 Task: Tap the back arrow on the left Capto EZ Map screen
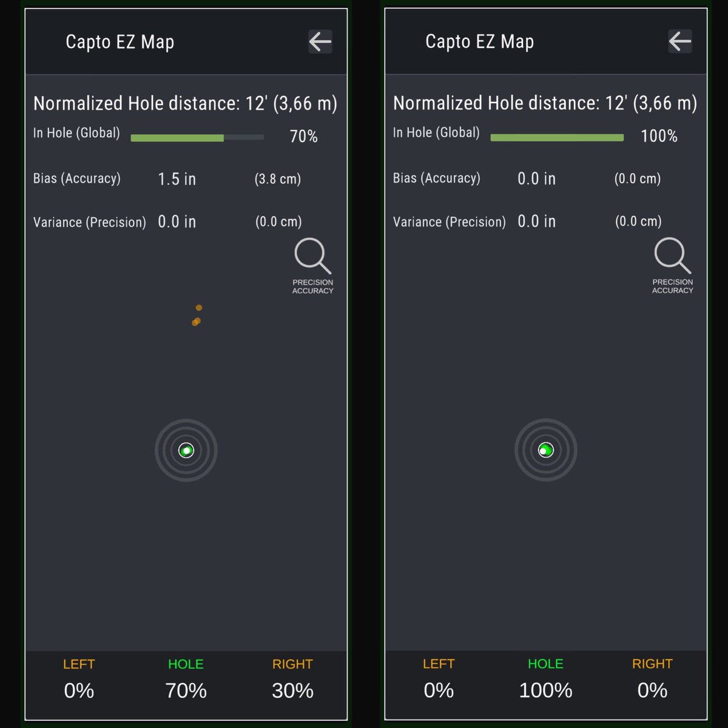tap(320, 41)
